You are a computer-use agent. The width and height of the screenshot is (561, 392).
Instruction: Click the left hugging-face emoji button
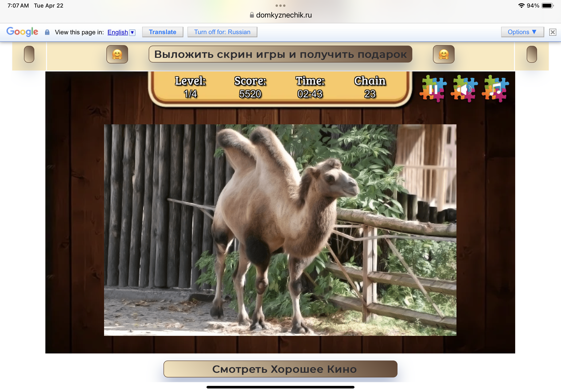117,54
